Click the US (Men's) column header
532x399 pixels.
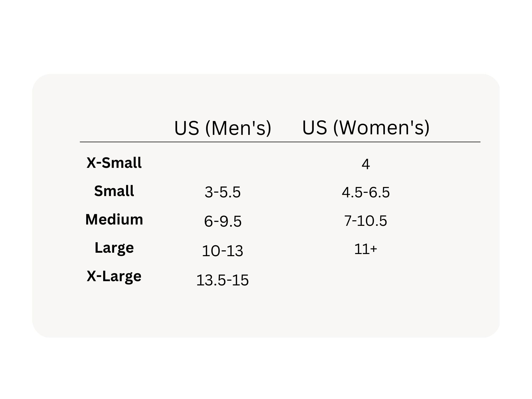[223, 128]
